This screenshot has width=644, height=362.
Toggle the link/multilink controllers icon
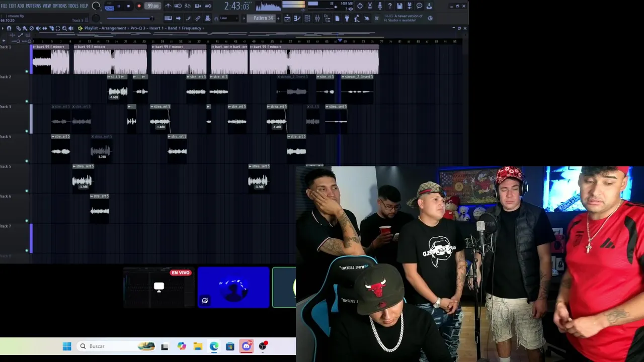pos(198,19)
